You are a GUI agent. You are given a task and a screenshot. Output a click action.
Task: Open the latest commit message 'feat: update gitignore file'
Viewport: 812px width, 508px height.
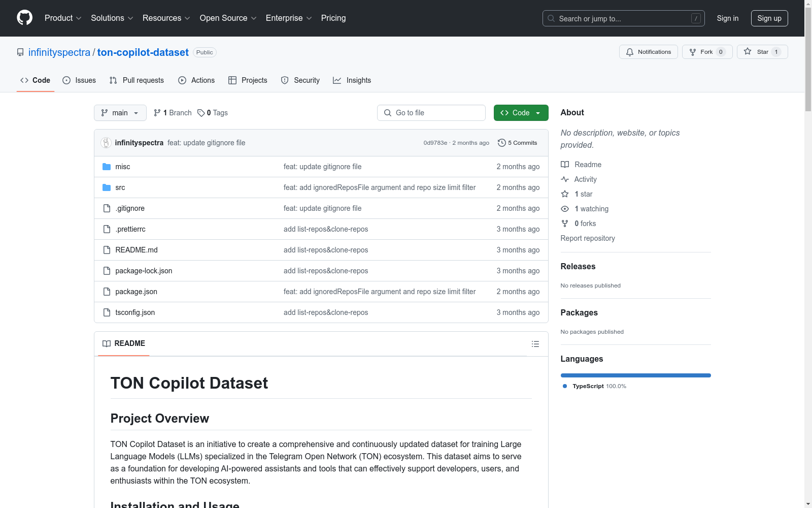click(207, 143)
